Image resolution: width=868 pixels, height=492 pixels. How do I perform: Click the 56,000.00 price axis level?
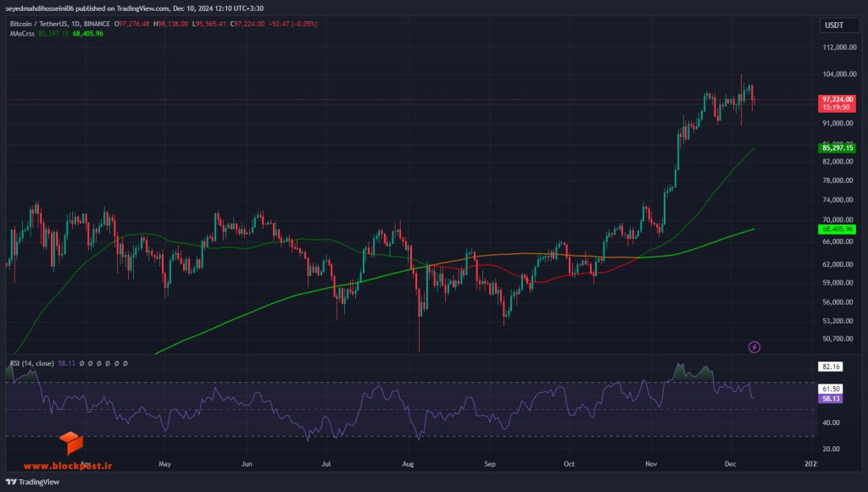coord(838,301)
